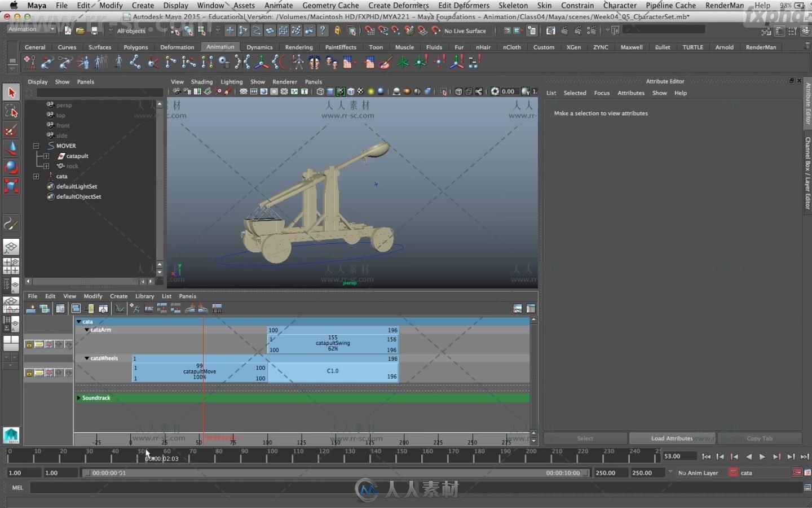
Task: Toggle the lock for cataWheels track
Action: [x=29, y=373]
